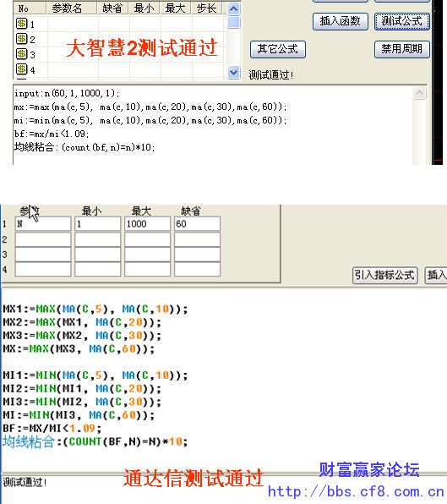Open the bbs.cf8.com.cn link

356,492
